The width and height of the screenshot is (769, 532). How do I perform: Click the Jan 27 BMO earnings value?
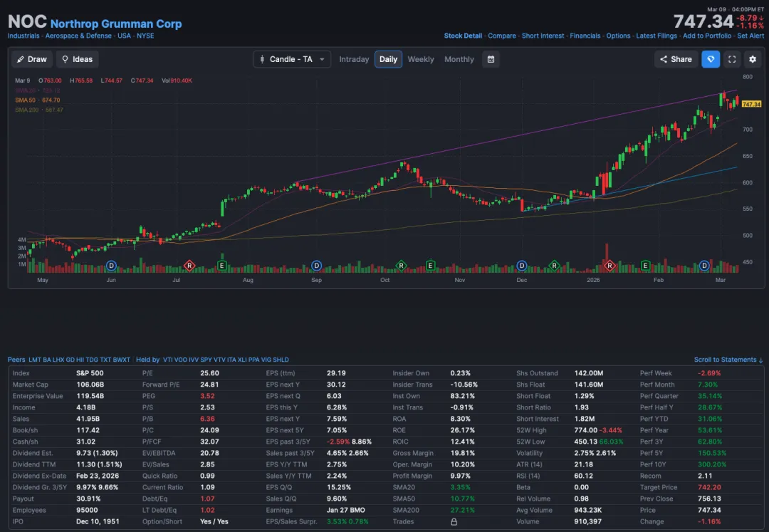coord(346,511)
